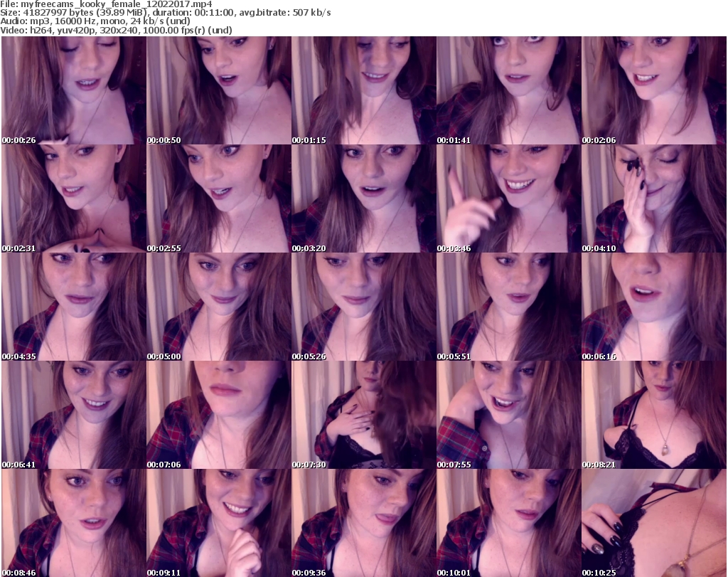Image resolution: width=728 pixels, height=577 pixels.
Task: Select the thumbnail frame timestamped 00:00:50
Action: tap(219, 90)
